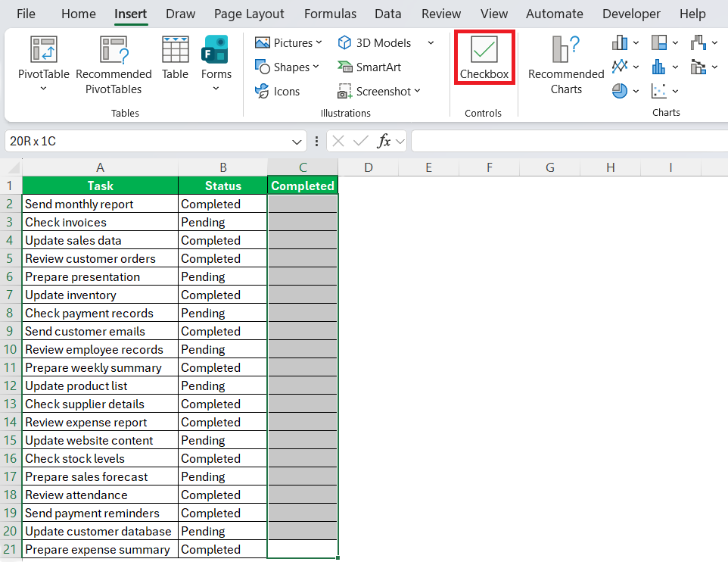Switch to the Home tab
Screen dimensions: 728x562
(79, 14)
